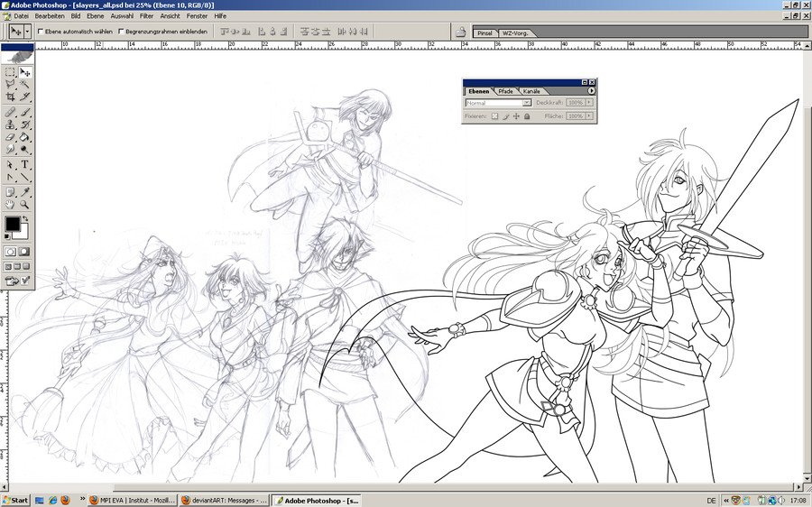Enable 'Ebene automatisch wählen' checkbox

tap(41, 32)
